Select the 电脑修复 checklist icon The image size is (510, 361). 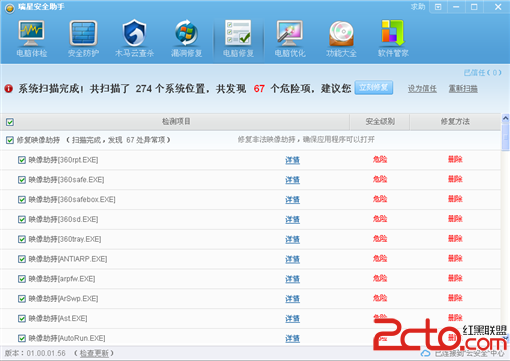(238, 33)
